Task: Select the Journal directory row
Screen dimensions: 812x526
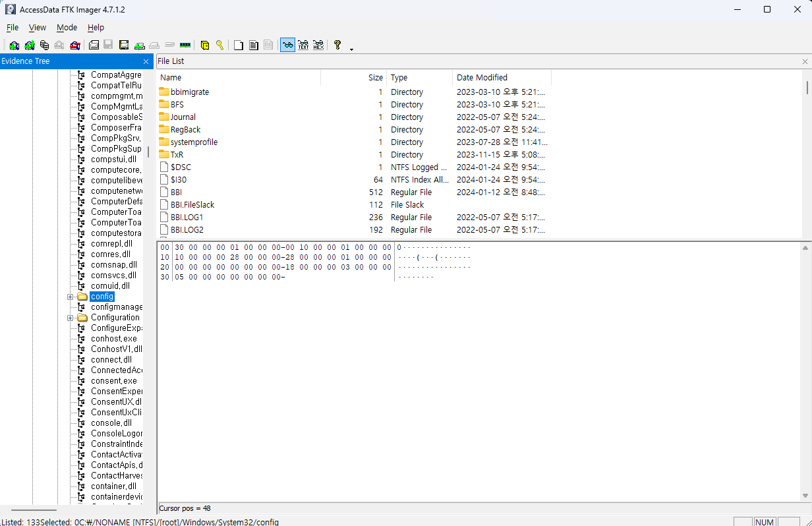Action: (x=353, y=117)
